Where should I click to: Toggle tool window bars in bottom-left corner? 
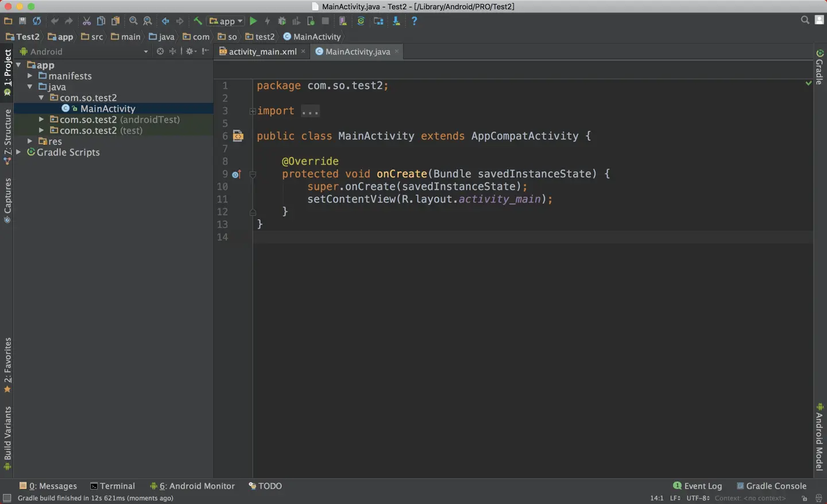[x=7, y=498]
